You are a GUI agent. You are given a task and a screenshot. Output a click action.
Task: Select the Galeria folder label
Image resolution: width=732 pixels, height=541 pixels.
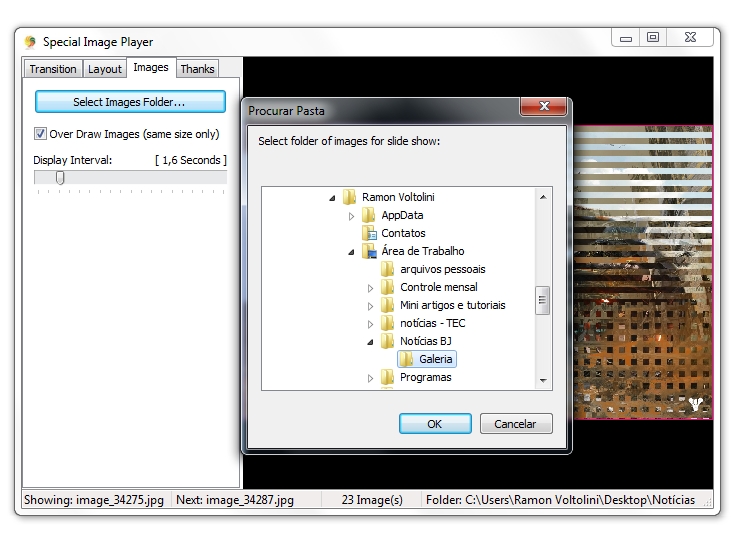coord(436,359)
